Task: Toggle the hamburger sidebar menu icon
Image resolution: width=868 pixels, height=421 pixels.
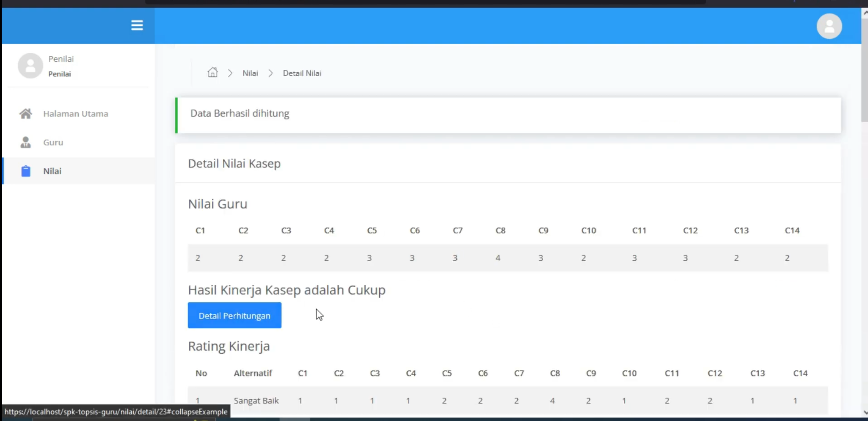Action: tap(137, 25)
